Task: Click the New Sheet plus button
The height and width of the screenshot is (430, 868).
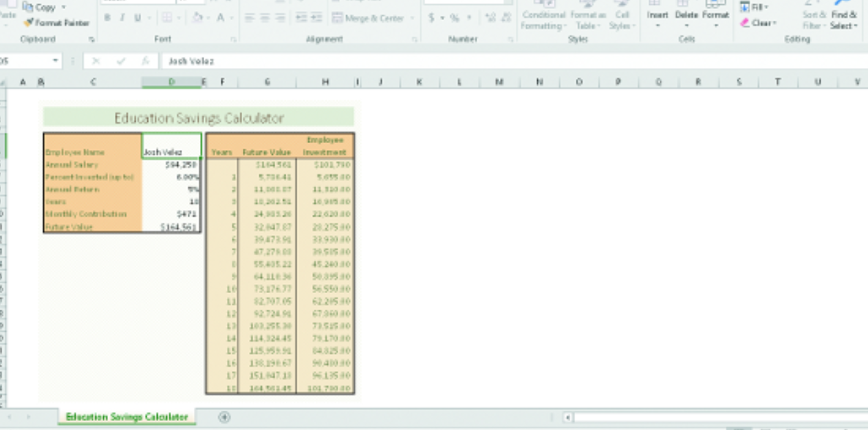Action: (224, 417)
